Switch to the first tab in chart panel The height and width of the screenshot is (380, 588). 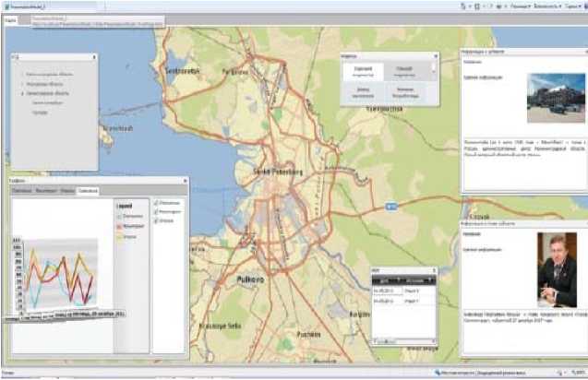coord(21,191)
